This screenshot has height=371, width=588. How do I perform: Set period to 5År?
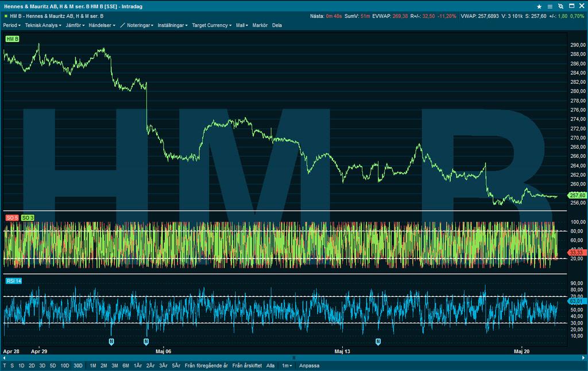click(176, 365)
